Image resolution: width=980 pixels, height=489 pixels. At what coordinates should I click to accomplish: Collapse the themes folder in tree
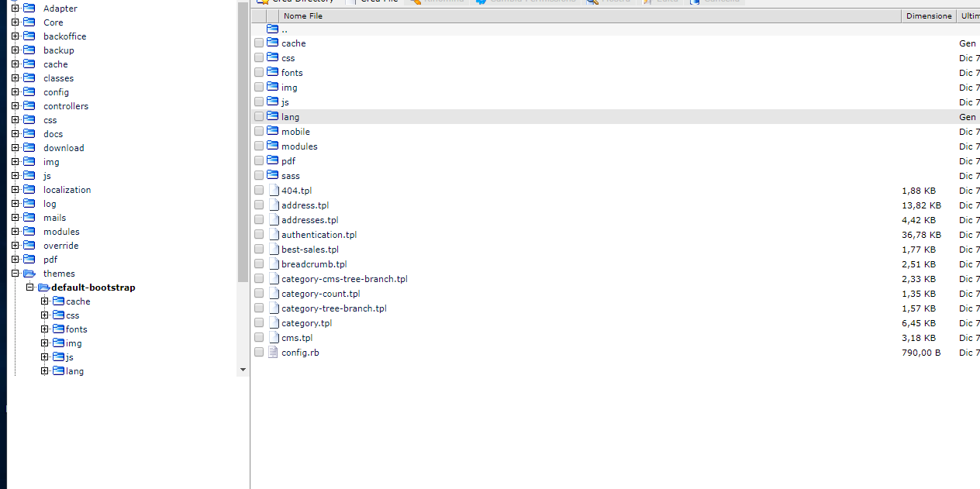pos(16,273)
